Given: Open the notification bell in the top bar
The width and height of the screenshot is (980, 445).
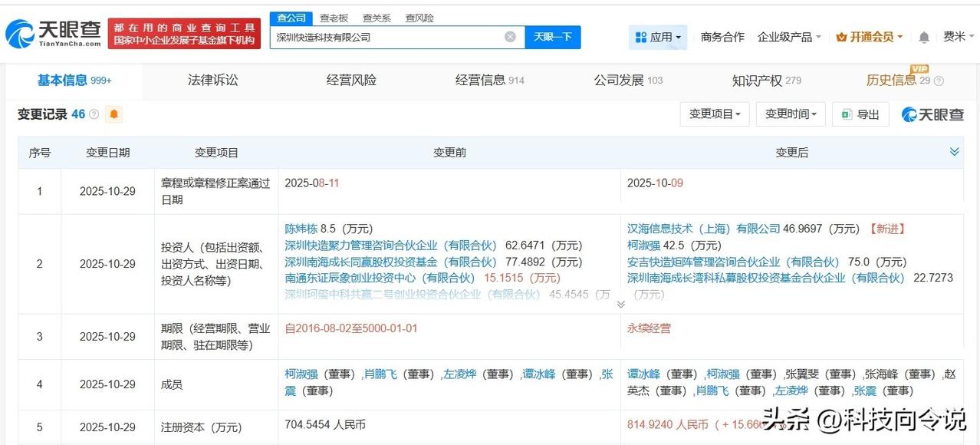Looking at the screenshot, I should point(922,36).
